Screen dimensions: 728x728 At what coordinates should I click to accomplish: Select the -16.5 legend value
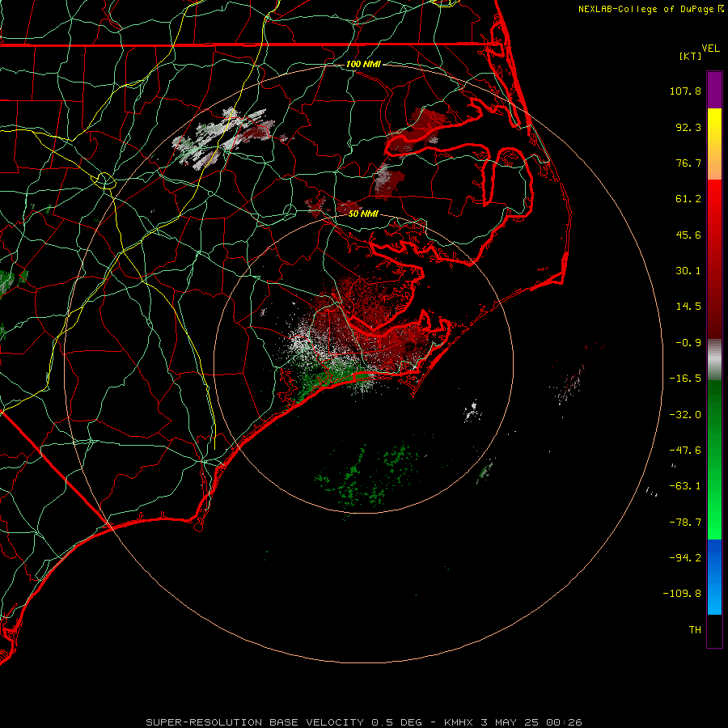point(685,379)
